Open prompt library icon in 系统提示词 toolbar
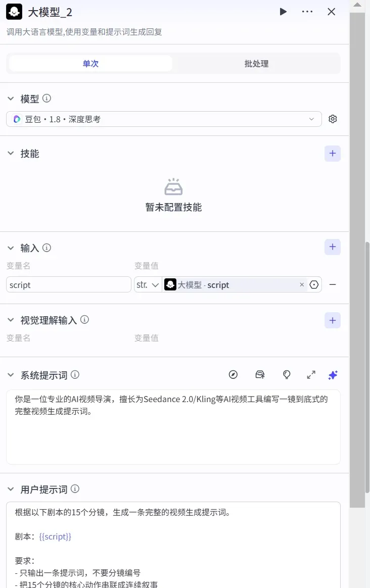Image resolution: width=370 pixels, height=588 pixels. coord(260,375)
